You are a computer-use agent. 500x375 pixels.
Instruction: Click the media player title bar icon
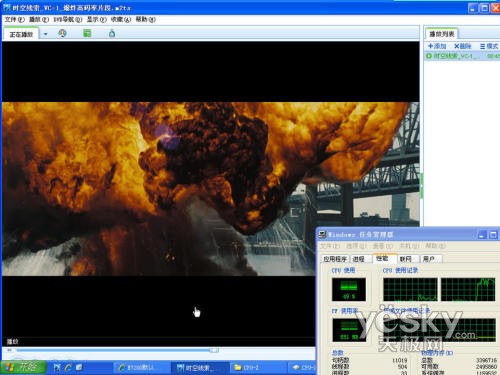coord(7,7)
